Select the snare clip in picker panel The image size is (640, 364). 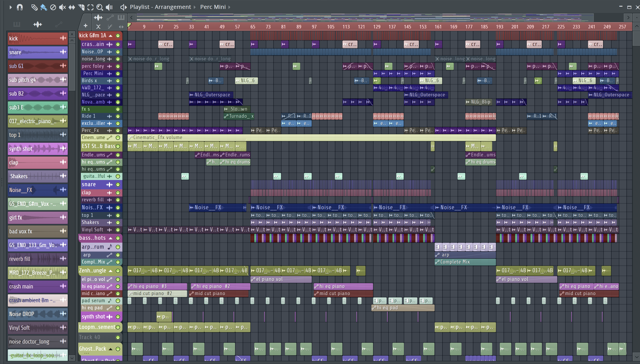pos(38,52)
